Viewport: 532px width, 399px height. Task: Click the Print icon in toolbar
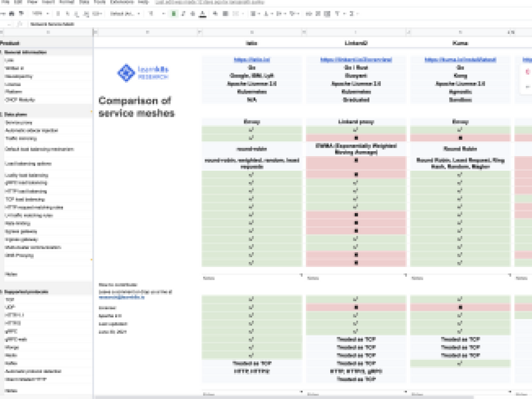[12, 13]
